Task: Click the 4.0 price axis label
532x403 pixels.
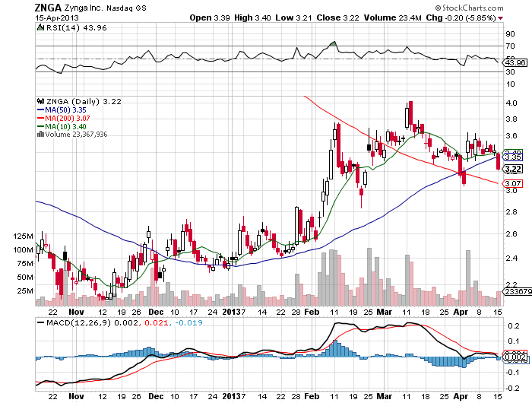Action: (x=511, y=103)
